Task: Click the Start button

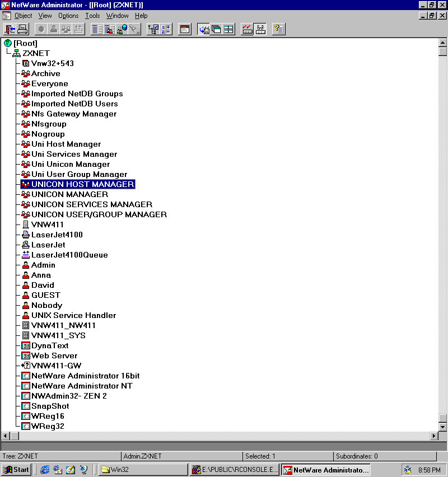Action: click(16, 470)
